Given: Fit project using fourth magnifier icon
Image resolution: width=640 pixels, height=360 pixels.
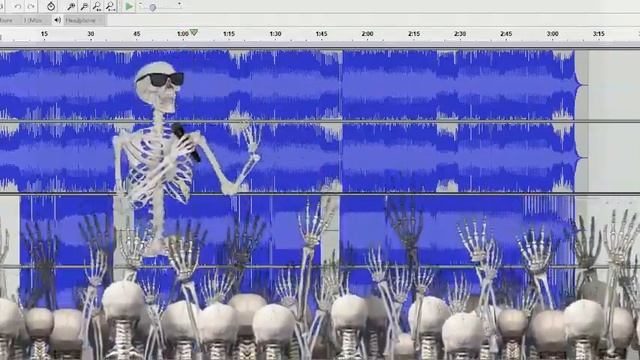Looking at the screenshot, I should (x=110, y=6).
